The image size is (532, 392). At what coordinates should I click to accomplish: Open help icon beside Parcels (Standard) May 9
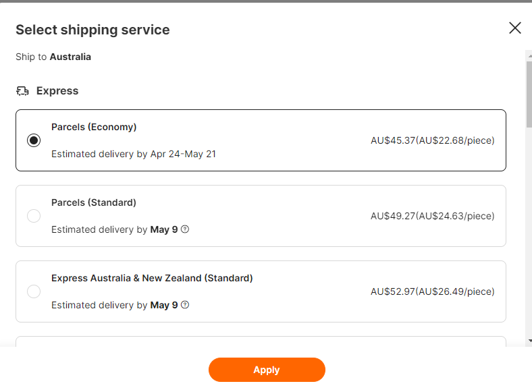click(x=185, y=229)
